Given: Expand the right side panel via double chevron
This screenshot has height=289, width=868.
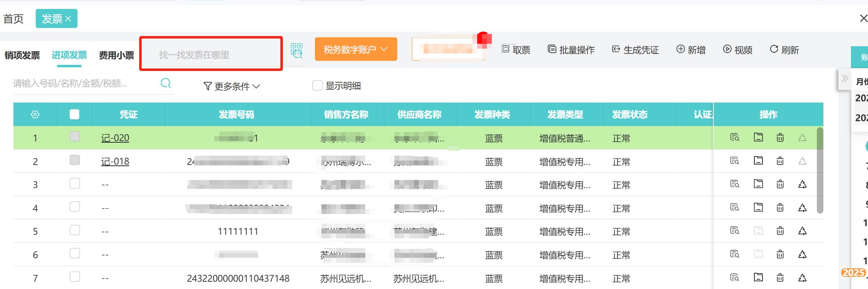Looking at the screenshot, I should [844, 78].
